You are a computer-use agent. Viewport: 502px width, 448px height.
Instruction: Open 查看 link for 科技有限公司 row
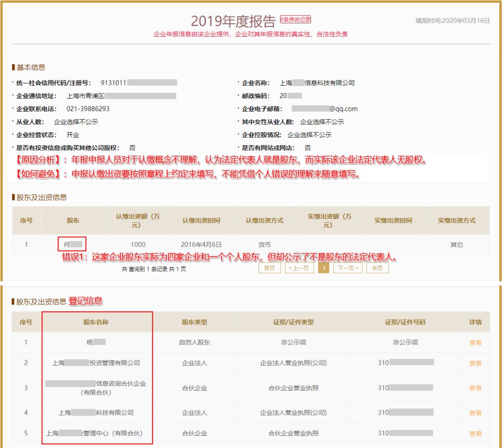[475, 413]
